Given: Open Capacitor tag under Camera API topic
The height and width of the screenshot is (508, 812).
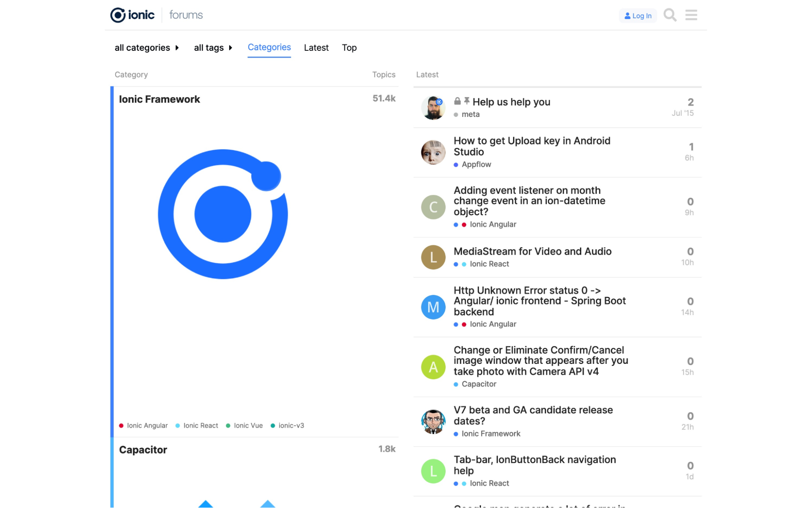Looking at the screenshot, I should tap(475, 384).
